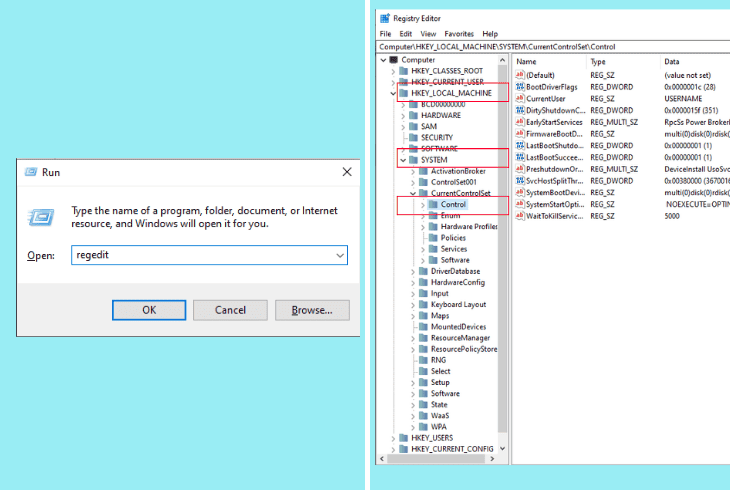Click the WaitToKillServiceTimeout value icon
The width and height of the screenshot is (730, 490).
pyautogui.click(x=520, y=216)
